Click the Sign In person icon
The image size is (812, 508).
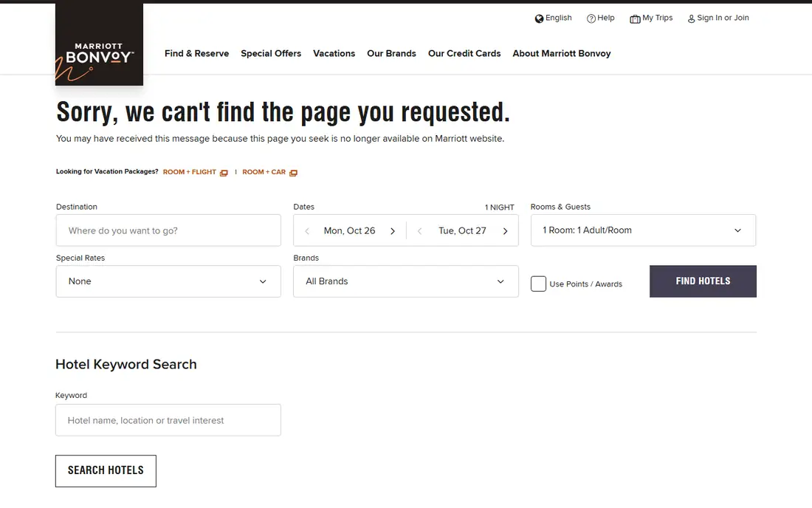pyautogui.click(x=692, y=18)
